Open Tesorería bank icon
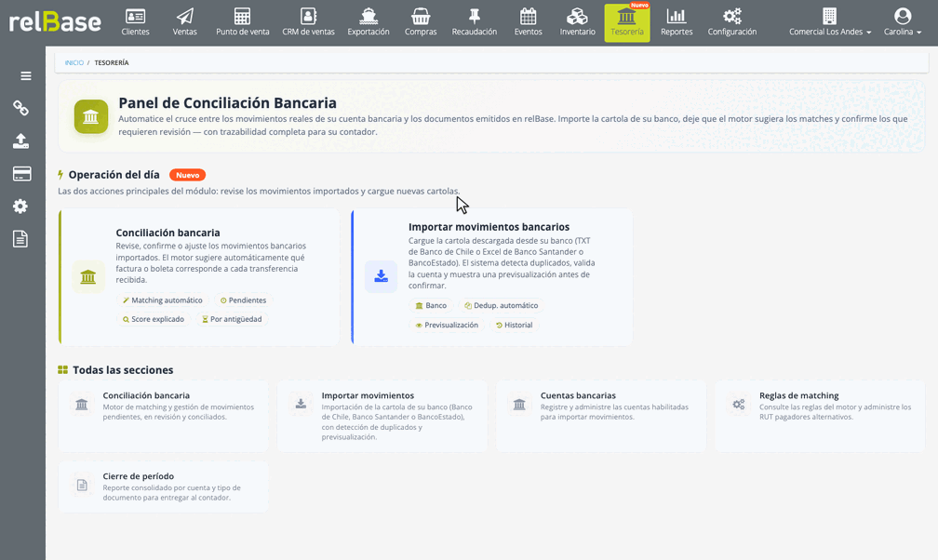Screen dimensions: 938x560 click(x=626, y=16)
